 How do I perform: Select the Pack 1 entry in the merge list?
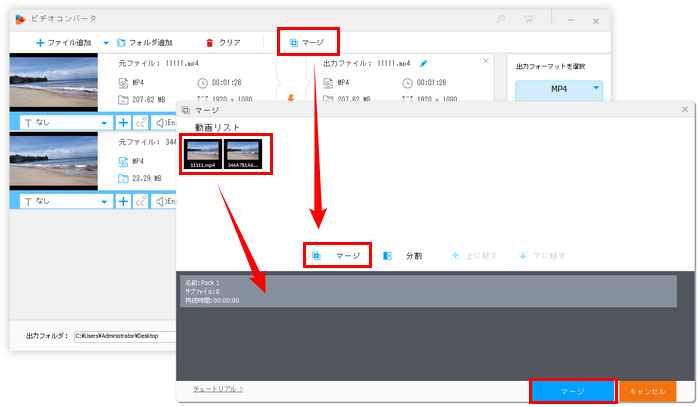coord(429,291)
